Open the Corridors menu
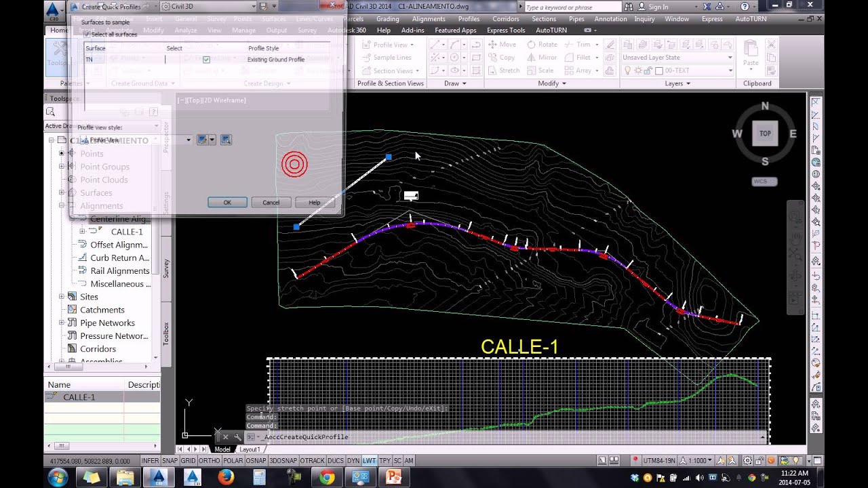The image size is (868, 488). (506, 19)
